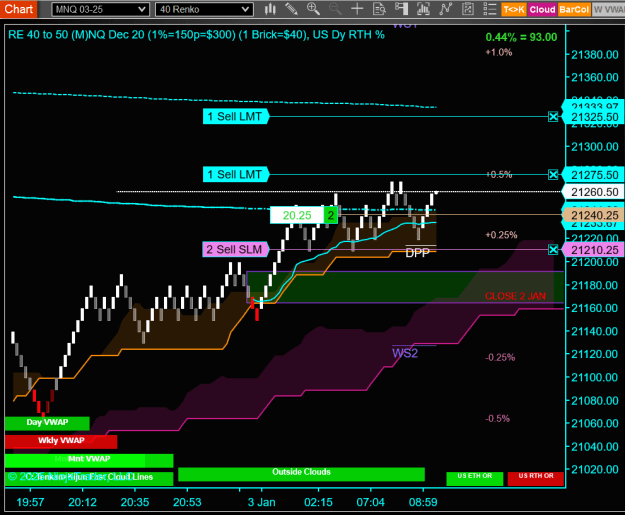Toggle the US RTH OR button

pos(536,479)
